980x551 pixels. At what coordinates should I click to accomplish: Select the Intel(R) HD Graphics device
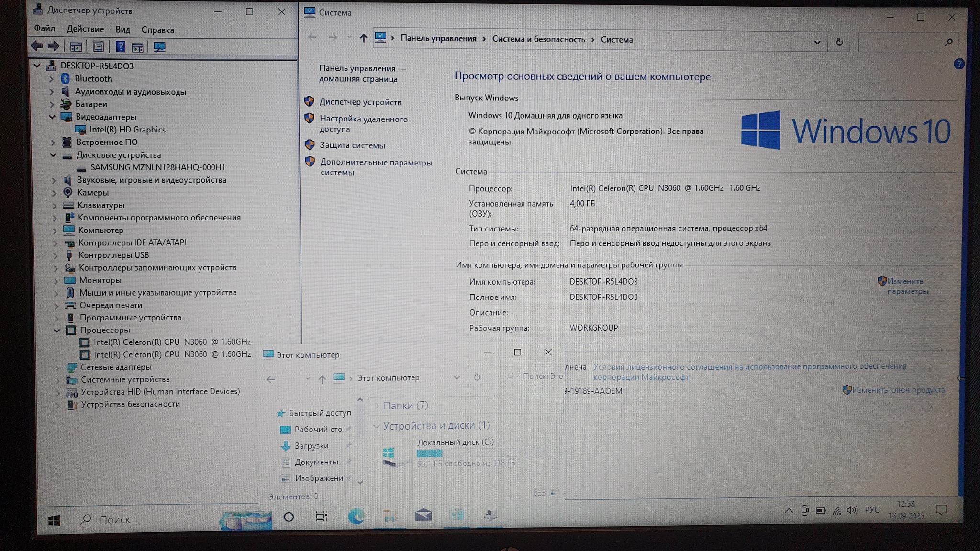[127, 130]
